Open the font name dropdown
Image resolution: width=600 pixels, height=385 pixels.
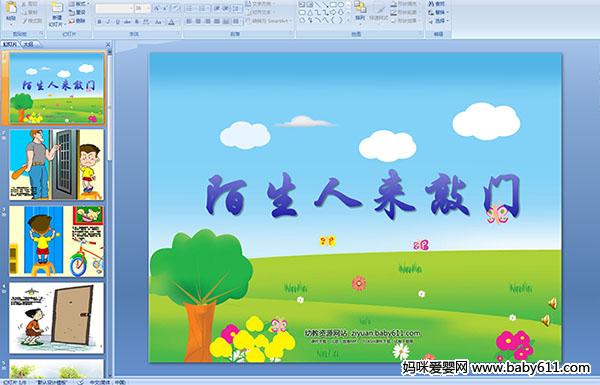pos(131,8)
